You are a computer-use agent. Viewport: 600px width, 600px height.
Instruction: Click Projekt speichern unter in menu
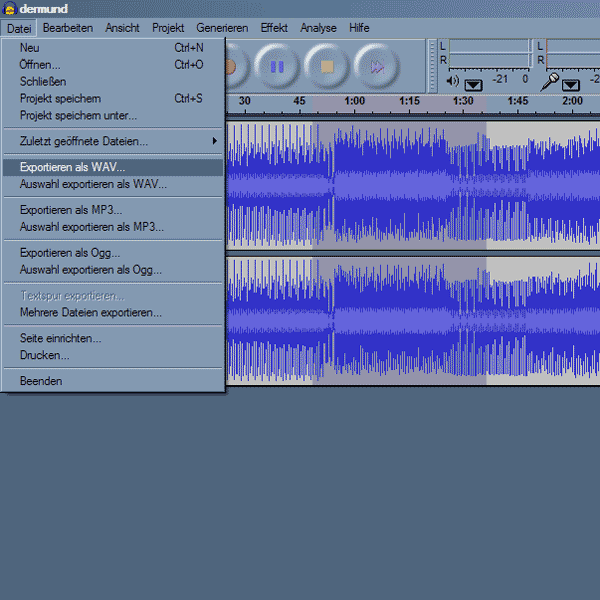click(78, 115)
